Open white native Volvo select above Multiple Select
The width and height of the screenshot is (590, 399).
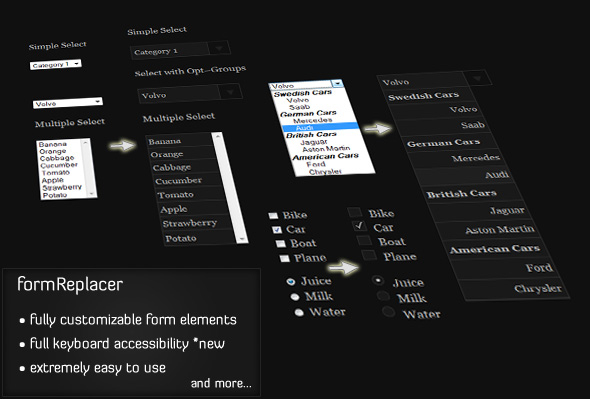68,102
